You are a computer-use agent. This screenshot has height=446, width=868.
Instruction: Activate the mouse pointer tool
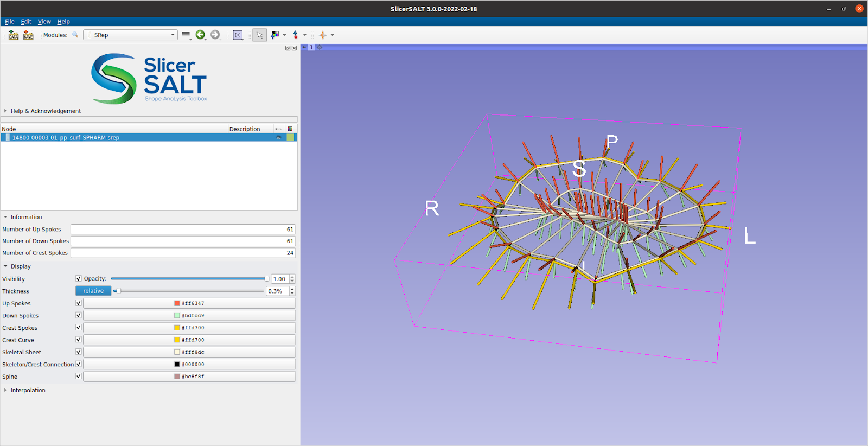259,35
